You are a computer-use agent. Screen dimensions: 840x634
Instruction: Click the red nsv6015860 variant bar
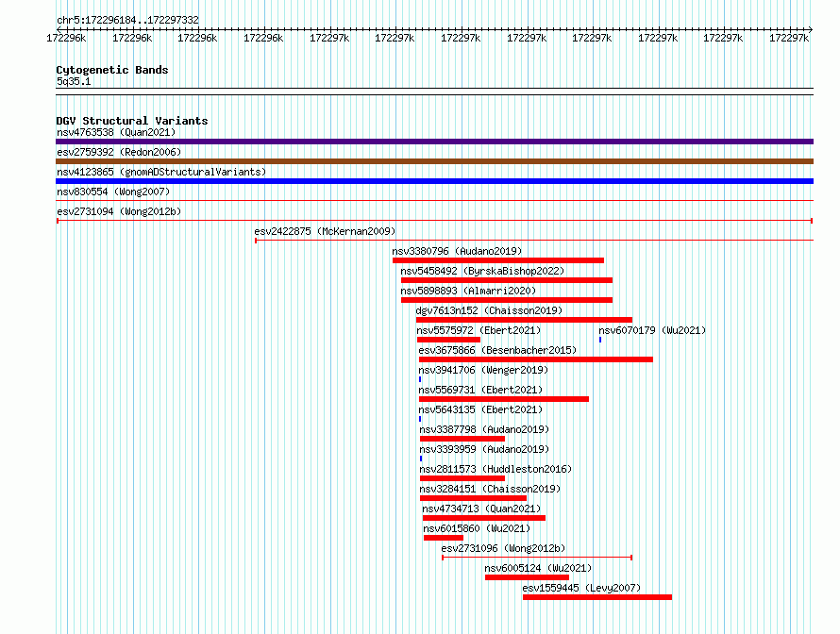[444, 538]
